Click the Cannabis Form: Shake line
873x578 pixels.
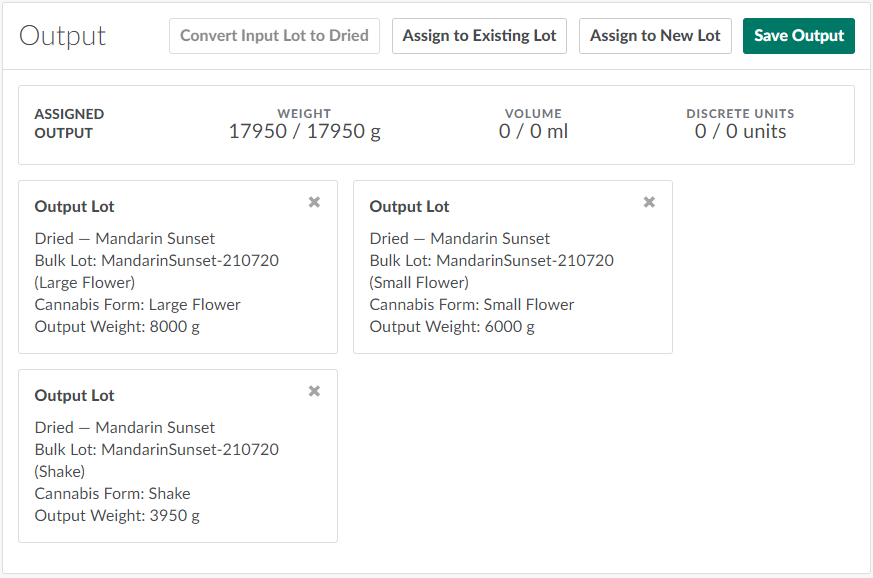(x=112, y=493)
